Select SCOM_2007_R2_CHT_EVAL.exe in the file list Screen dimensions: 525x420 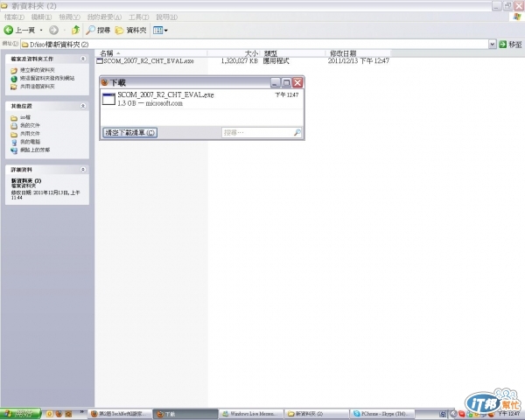[x=149, y=61]
